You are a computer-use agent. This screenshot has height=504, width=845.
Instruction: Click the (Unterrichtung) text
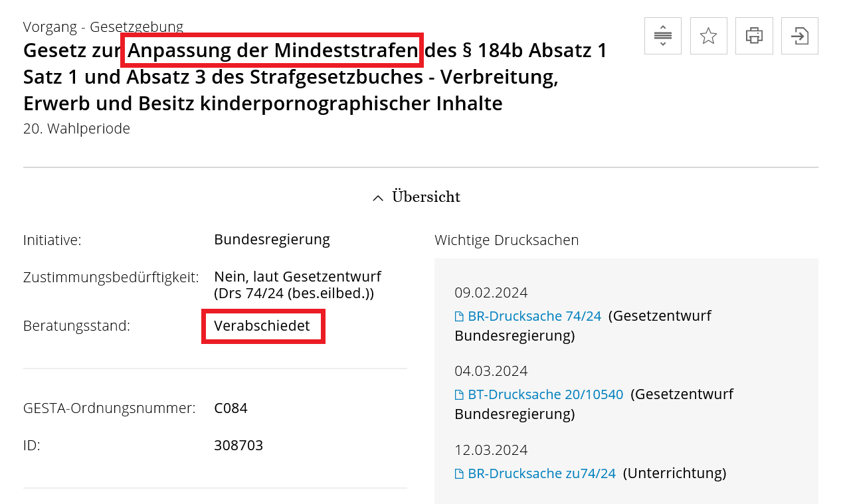point(674,473)
